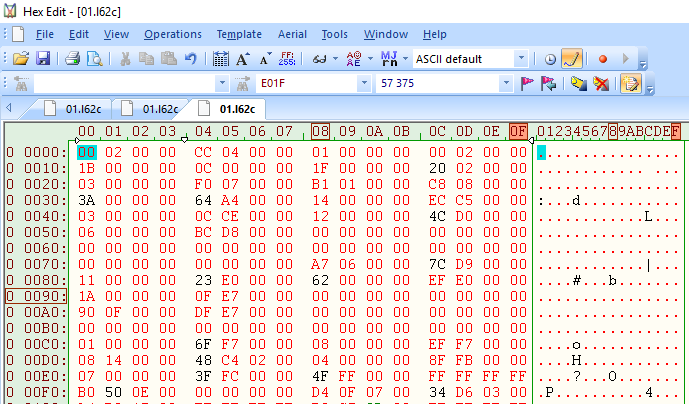Click the row address 0 0090:
This screenshot has width=689, height=404.
(36, 296)
